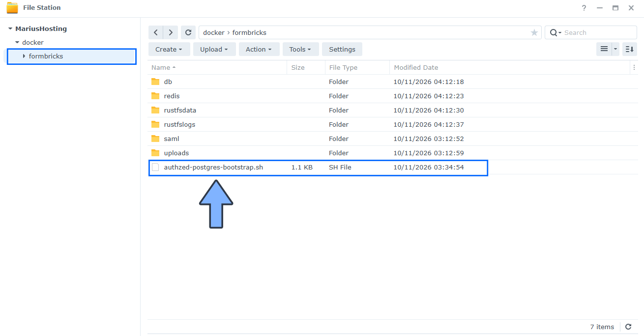The width and height of the screenshot is (644, 336).
Task: Open the sort order icon
Action: (629, 49)
